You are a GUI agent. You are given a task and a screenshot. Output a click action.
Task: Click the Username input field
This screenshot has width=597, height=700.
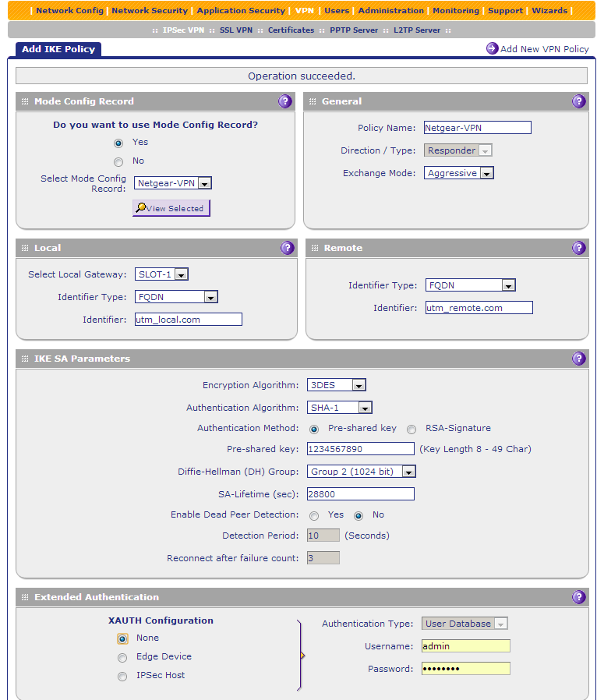point(466,646)
